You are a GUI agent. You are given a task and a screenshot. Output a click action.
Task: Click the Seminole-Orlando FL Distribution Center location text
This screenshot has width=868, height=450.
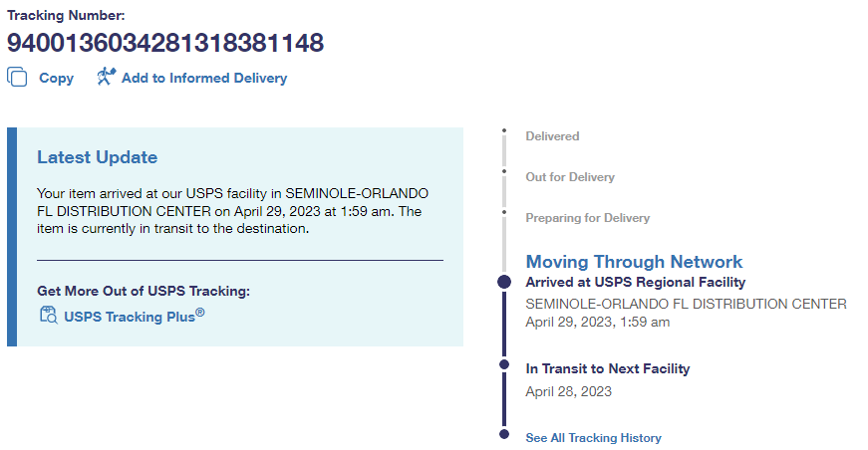click(686, 304)
